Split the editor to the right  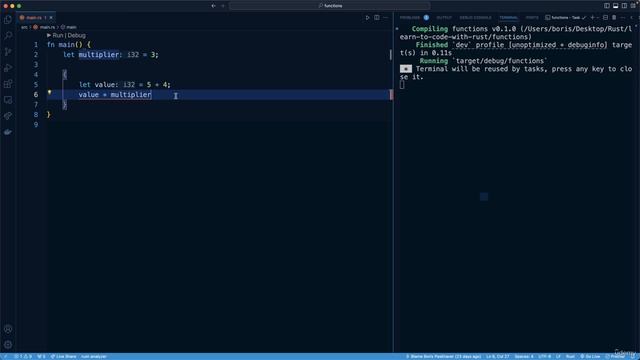(x=377, y=18)
